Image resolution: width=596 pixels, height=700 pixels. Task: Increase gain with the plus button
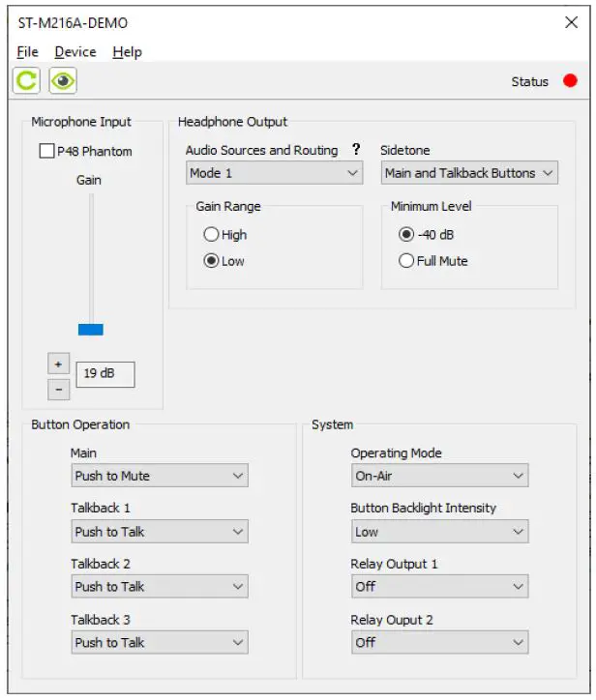(x=57, y=365)
